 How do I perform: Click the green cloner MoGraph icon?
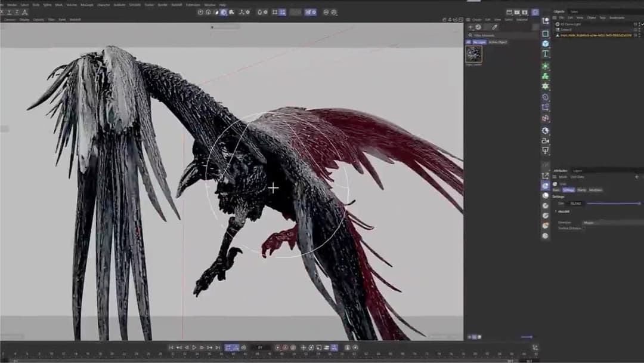click(x=546, y=76)
